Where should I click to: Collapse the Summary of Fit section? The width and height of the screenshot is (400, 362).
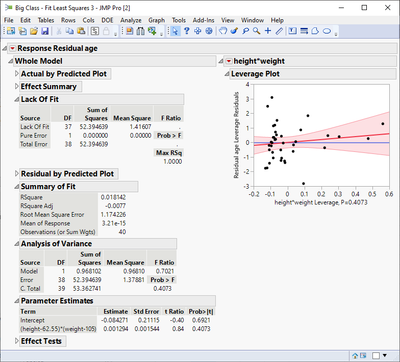(x=17, y=187)
